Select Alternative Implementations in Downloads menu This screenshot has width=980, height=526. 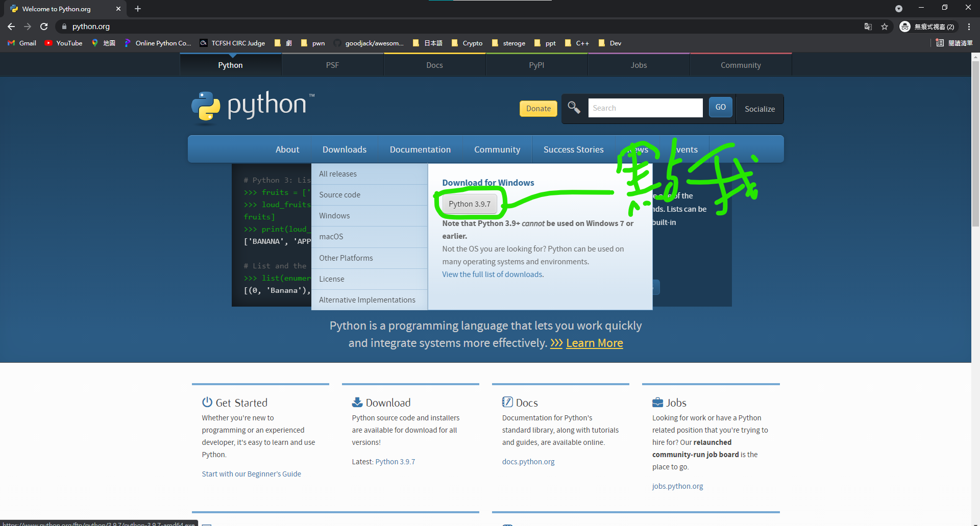coord(370,300)
